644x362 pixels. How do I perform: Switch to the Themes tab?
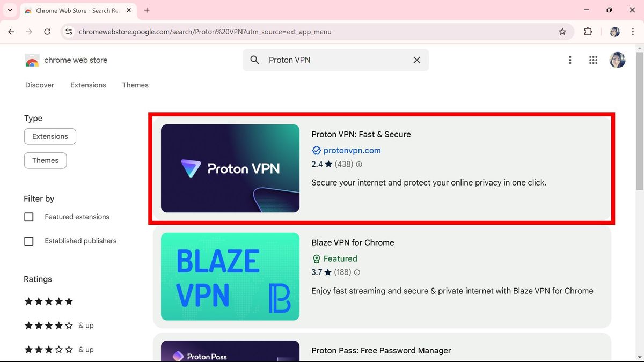(135, 85)
